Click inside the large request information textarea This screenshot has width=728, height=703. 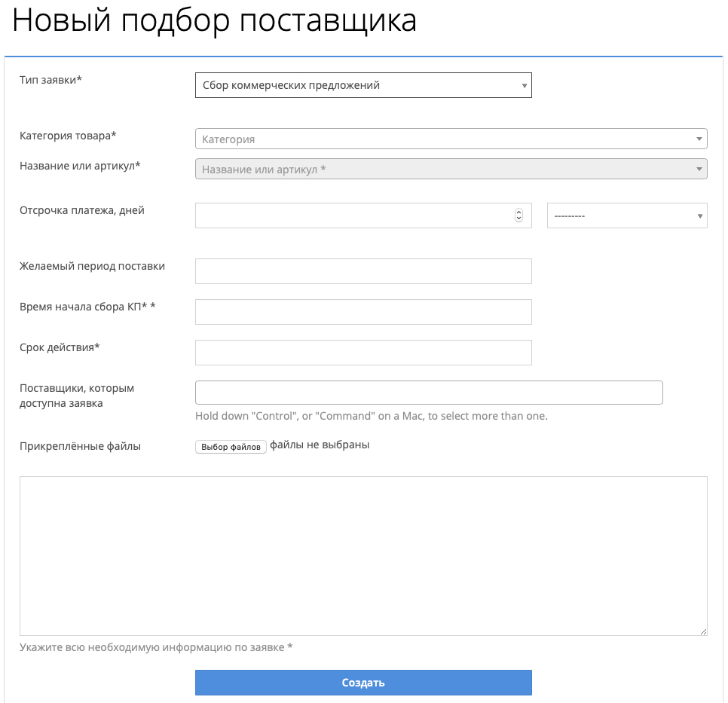362,555
